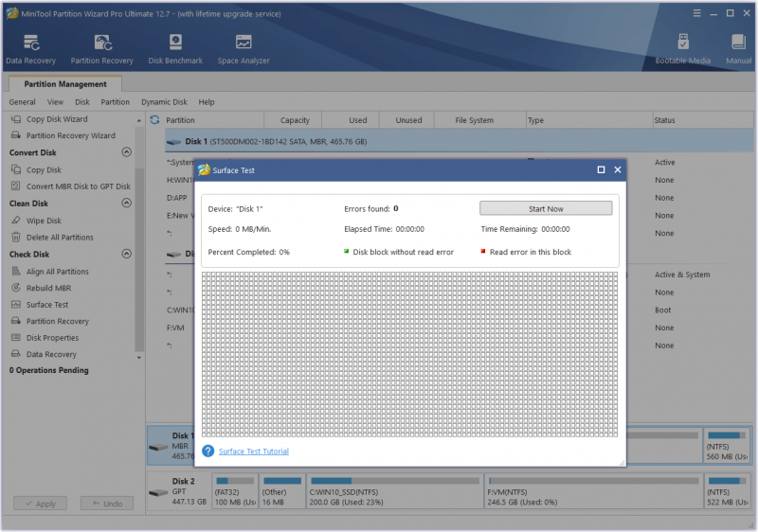
Task: Click the Surface Test help icon
Action: pyautogui.click(x=208, y=452)
